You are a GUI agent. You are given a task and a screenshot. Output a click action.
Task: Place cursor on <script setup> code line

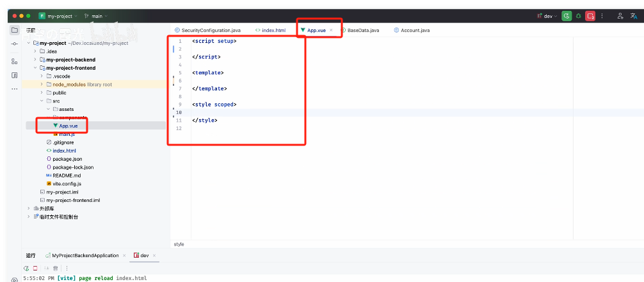click(x=214, y=41)
